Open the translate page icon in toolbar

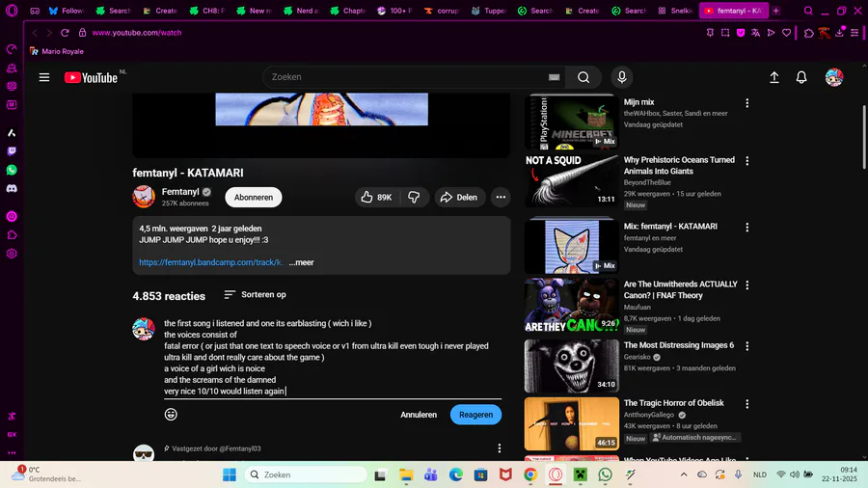tap(755, 33)
